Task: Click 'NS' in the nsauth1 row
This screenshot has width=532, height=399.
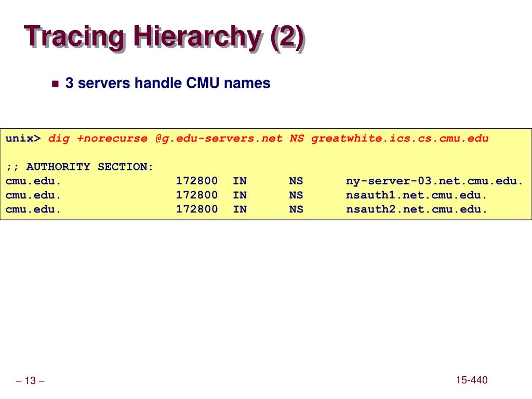Action: tap(296, 195)
